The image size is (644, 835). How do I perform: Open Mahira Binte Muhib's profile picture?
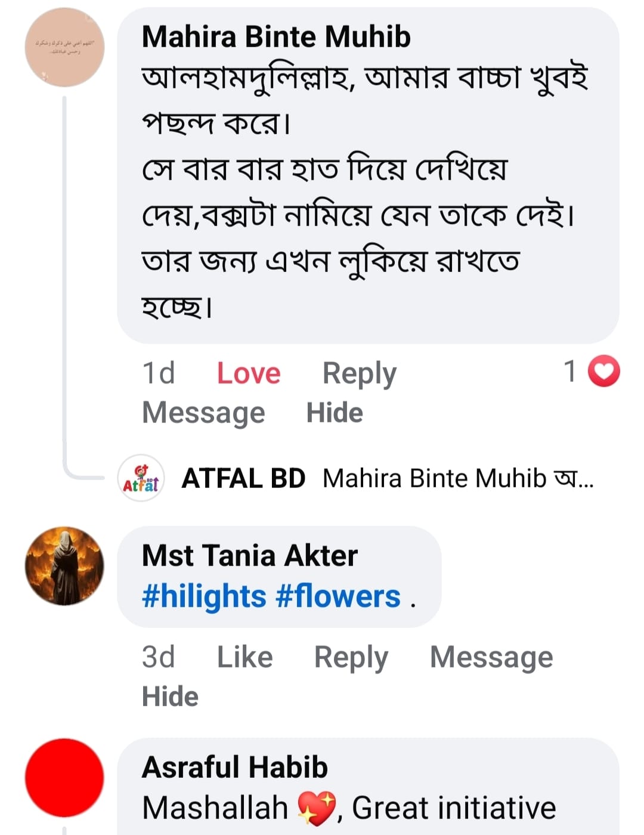point(64,48)
